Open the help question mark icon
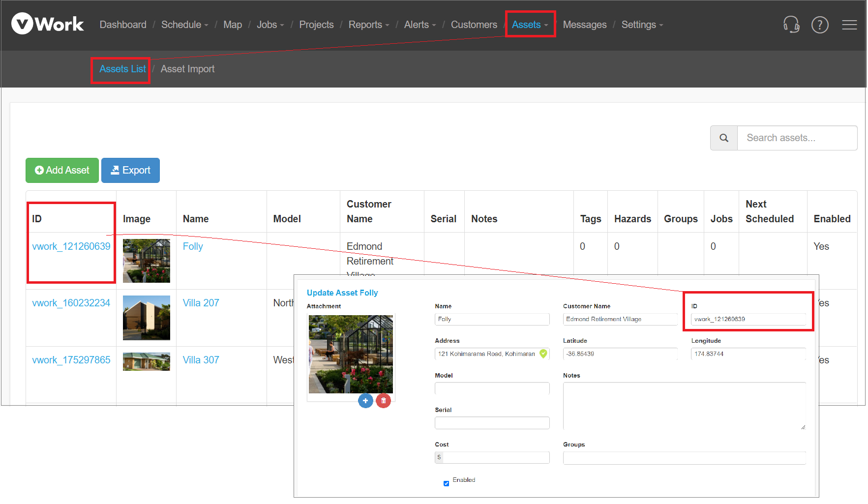The width and height of the screenshot is (868, 504). (820, 25)
